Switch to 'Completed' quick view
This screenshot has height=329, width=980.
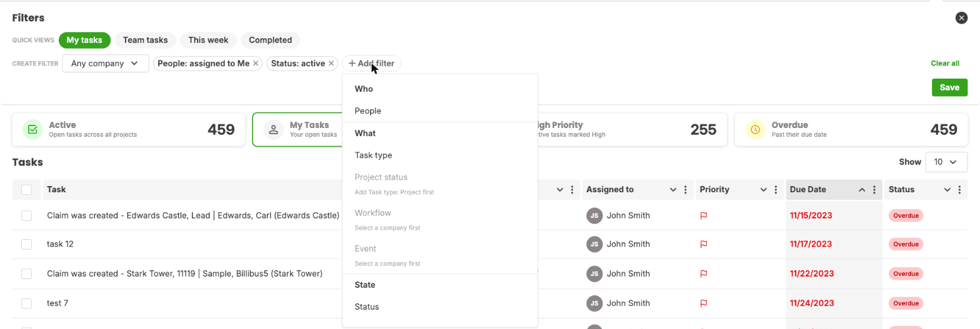[271, 40]
